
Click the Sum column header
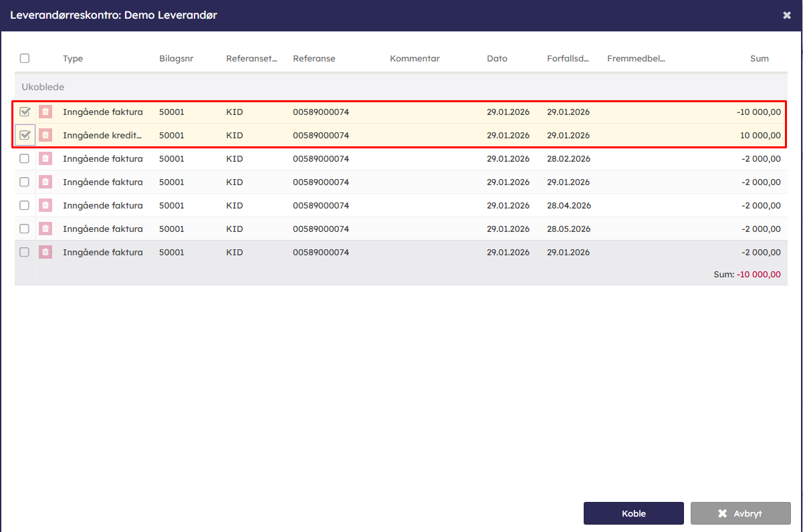(x=759, y=58)
